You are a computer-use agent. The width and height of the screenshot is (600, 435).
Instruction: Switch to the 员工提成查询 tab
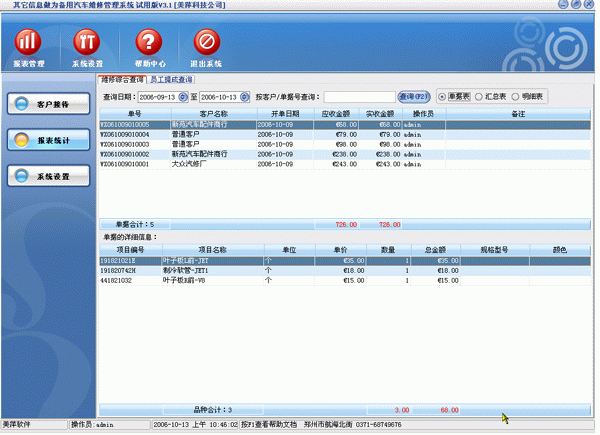[171, 79]
